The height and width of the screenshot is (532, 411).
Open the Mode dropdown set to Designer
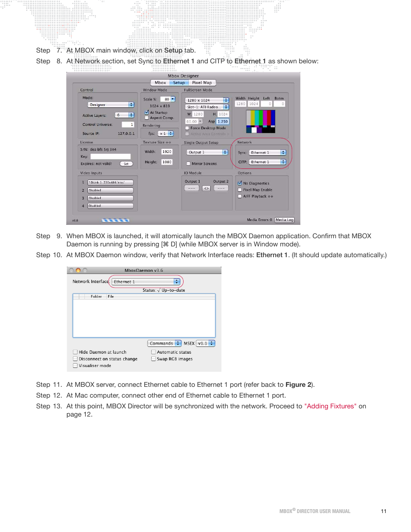[111, 105]
